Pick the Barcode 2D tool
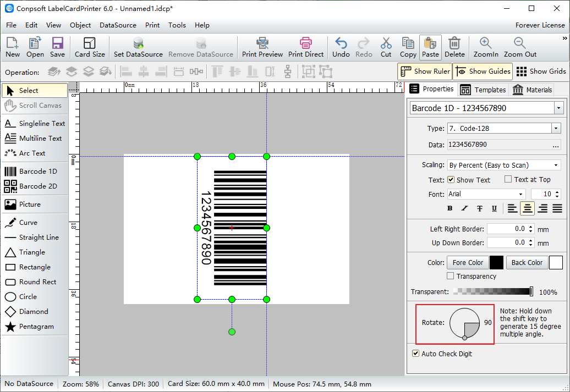This screenshot has height=392, width=570. (35, 186)
